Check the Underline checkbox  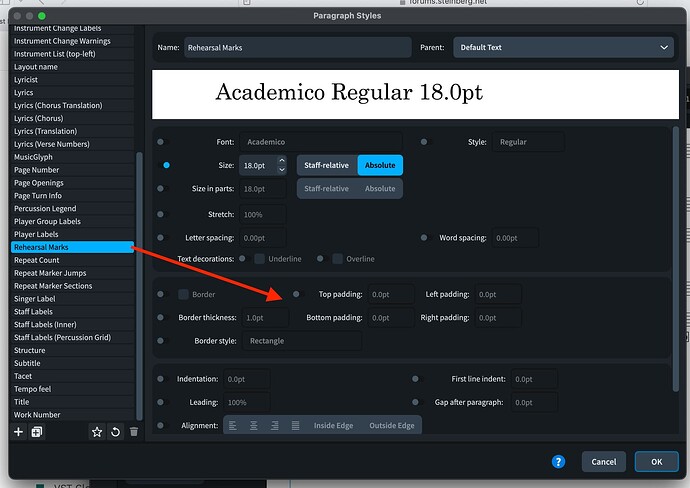(x=260, y=259)
